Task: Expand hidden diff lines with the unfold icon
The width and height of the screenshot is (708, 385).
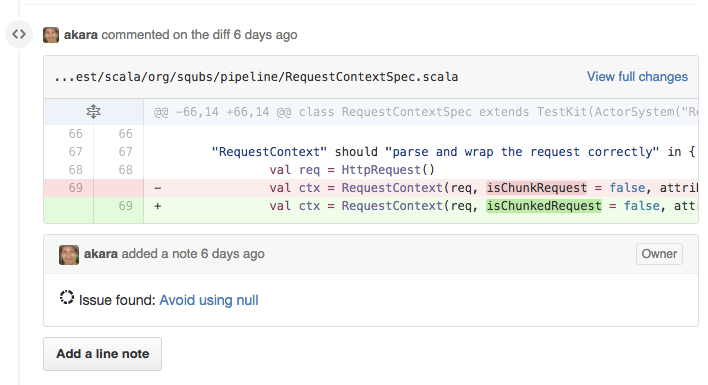Action: [x=93, y=111]
